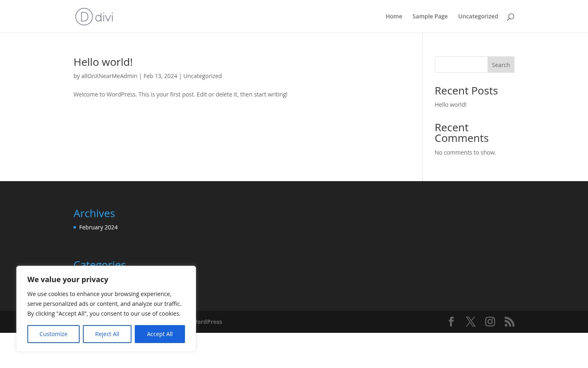The width and height of the screenshot is (588, 368).
Task: Click the Recent Posts heading
Action: click(466, 91)
